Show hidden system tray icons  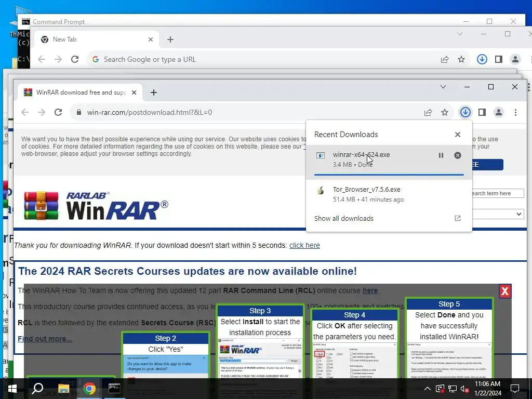click(x=427, y=389)
